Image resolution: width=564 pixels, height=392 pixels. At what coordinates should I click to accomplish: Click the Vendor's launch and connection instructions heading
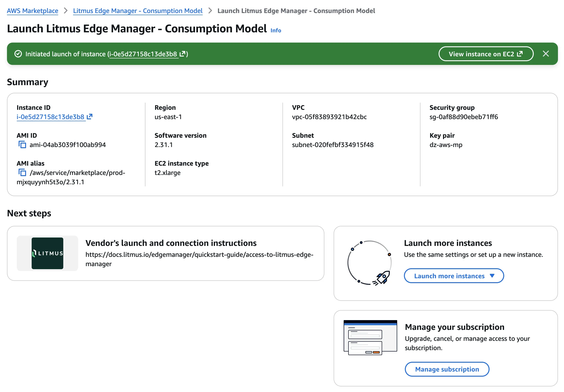point(171,243)
